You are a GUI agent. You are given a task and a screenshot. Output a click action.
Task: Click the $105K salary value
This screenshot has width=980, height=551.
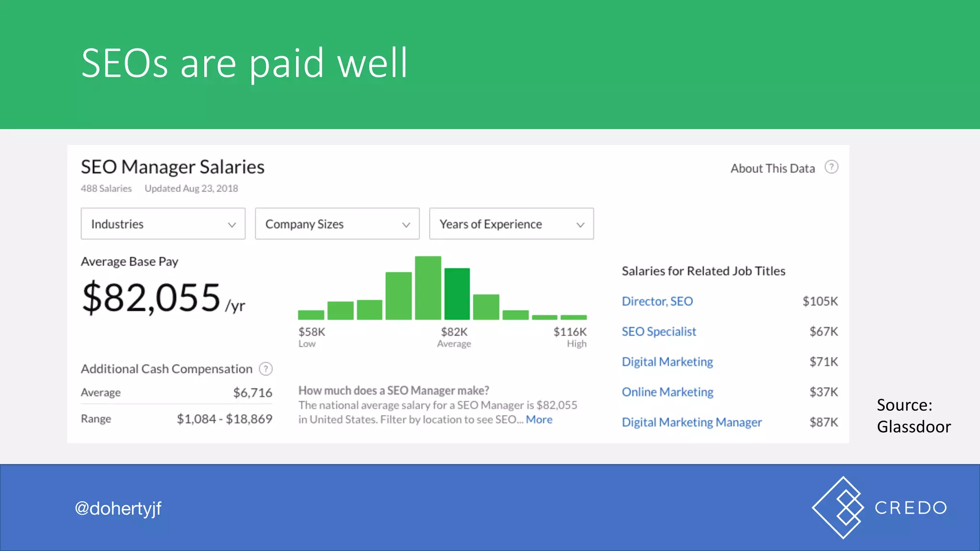click(820, 301)
